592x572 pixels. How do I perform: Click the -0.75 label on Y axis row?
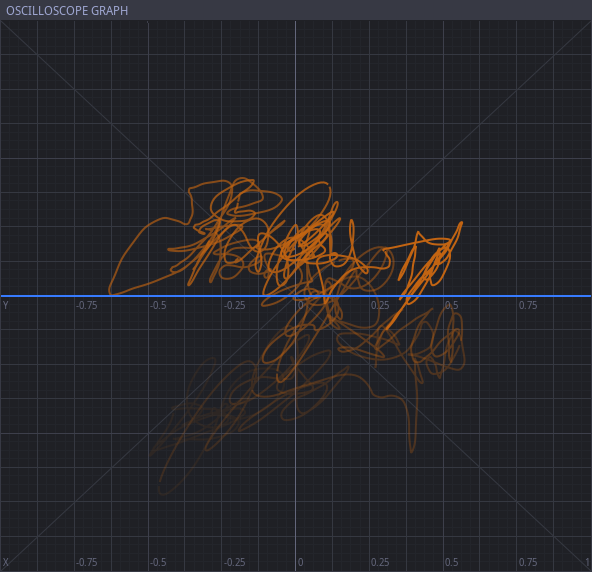click(x=86, y=305)
